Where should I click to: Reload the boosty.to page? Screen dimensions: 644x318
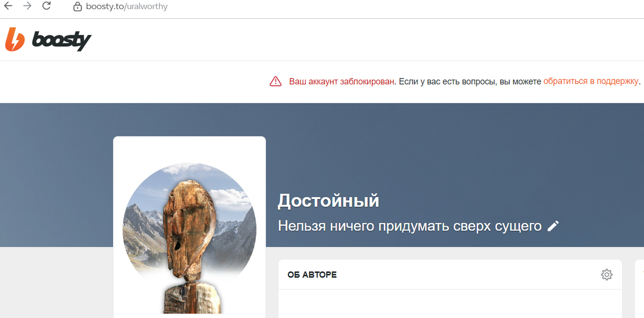coord(47,6)
